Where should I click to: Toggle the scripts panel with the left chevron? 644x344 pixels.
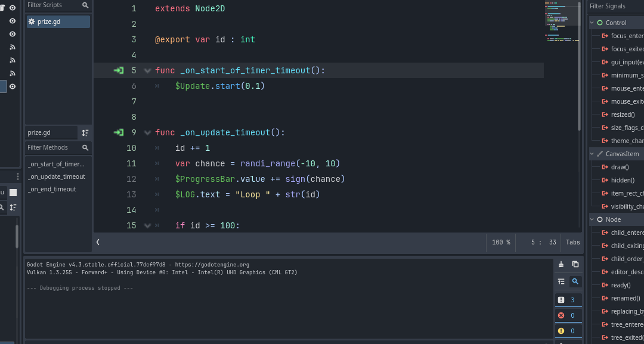[98, 242]
